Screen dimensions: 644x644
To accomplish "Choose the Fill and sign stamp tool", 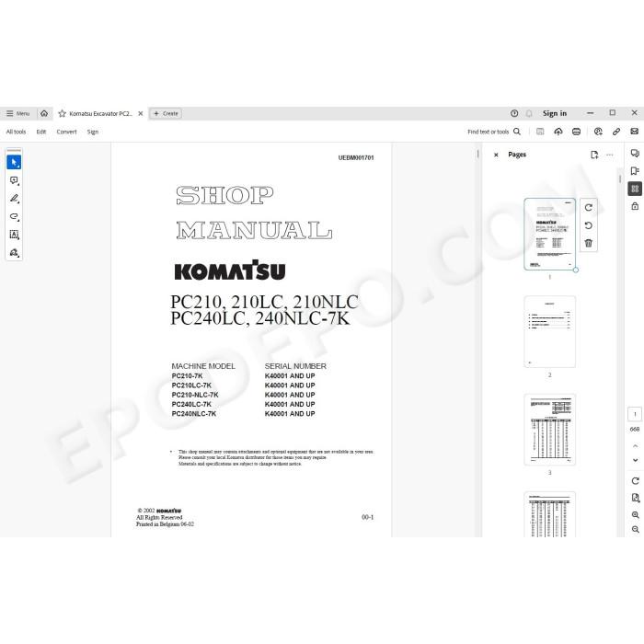I will point(14,253).
